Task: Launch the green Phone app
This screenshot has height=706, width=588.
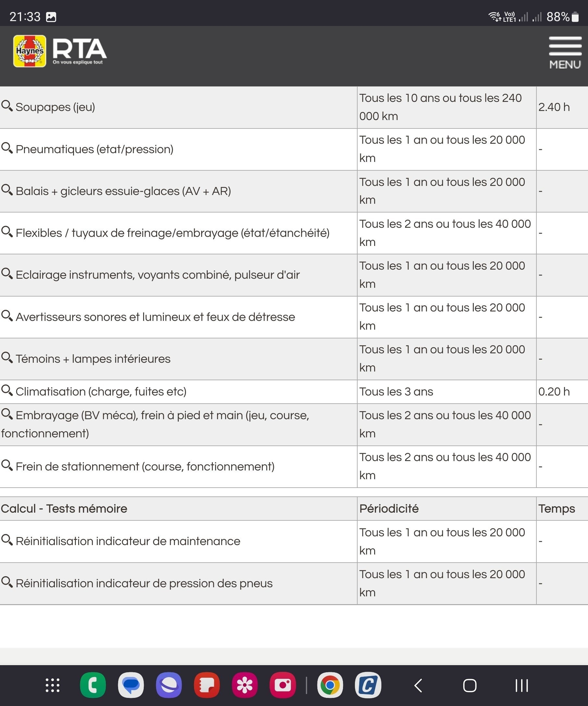Action: coord(93,685)
